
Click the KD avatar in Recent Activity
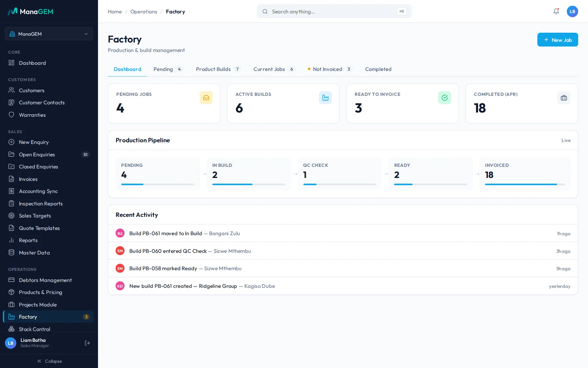pos(120,286)
